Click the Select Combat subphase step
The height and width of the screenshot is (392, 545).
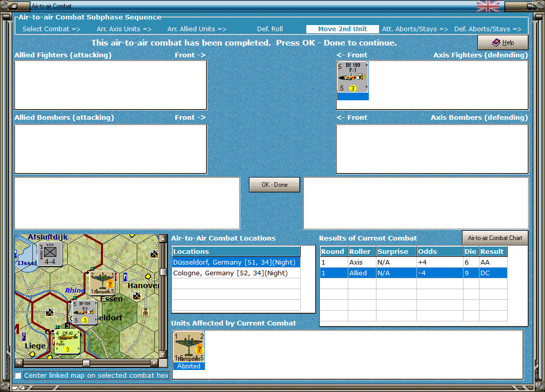51,29
